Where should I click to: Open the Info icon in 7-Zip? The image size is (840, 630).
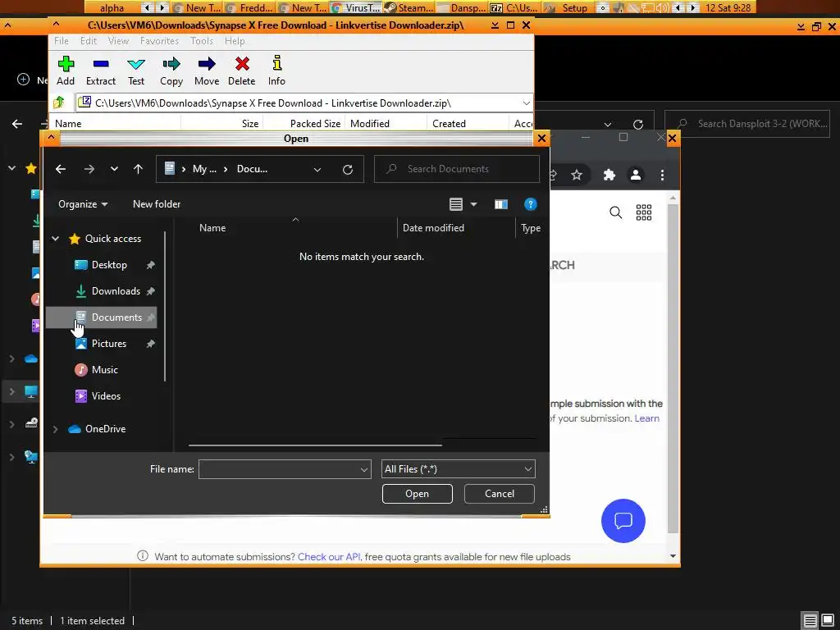tap(277, 62)
